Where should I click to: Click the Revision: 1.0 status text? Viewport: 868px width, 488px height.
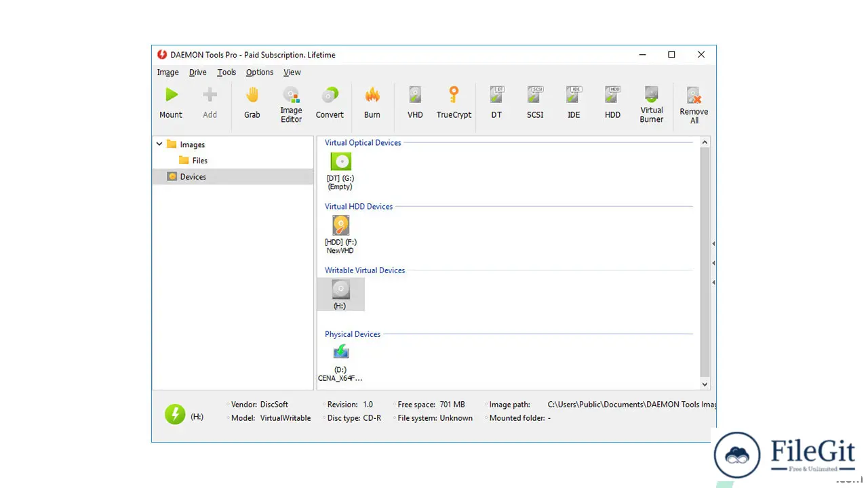click(349, 405)
